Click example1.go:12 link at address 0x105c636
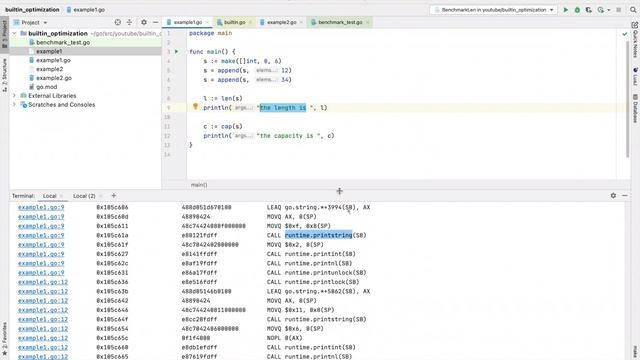This screenshot has height=360, width=640. tap(43, 282)
